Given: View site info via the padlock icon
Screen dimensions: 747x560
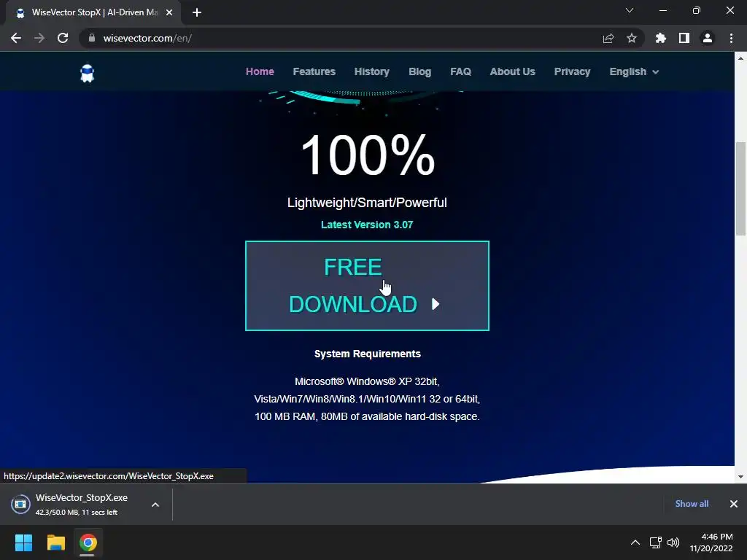Looking at the screenshot, I should pos(92,38).
